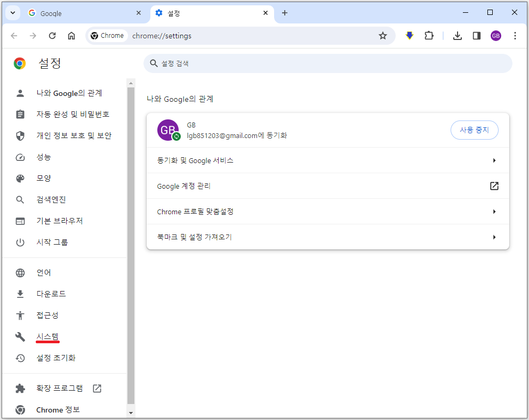Click the 사용 중지 sync button
529x420 pixels.
click(475, 130)
